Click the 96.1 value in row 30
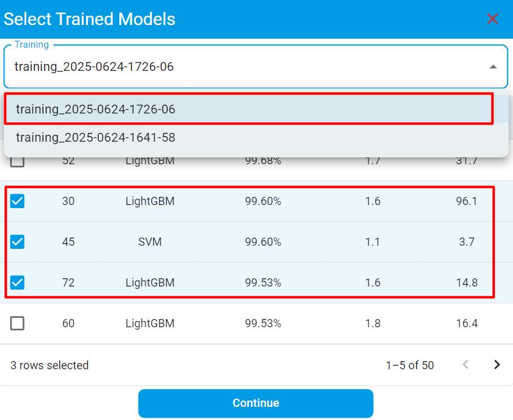The image size is (513, 420). coord(467,201)
